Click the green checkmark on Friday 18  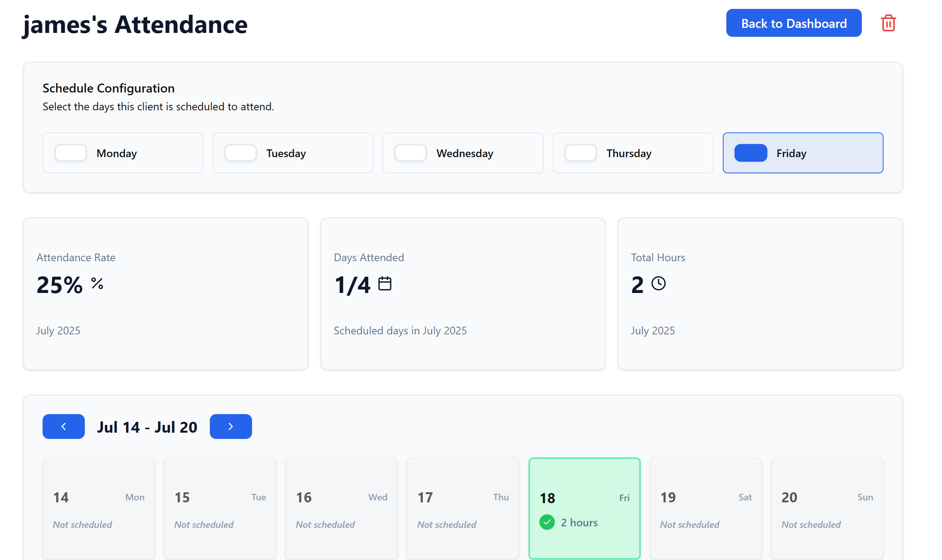point(547,522)
